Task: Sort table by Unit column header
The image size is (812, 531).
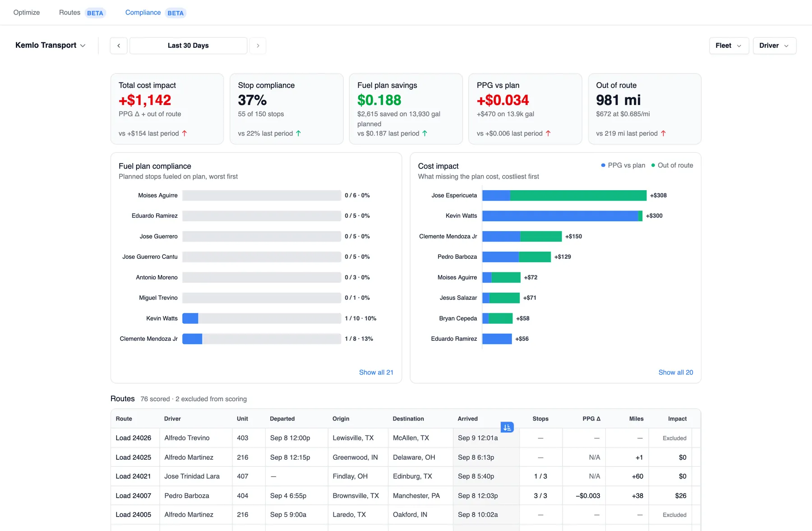Action: point(242,419)
